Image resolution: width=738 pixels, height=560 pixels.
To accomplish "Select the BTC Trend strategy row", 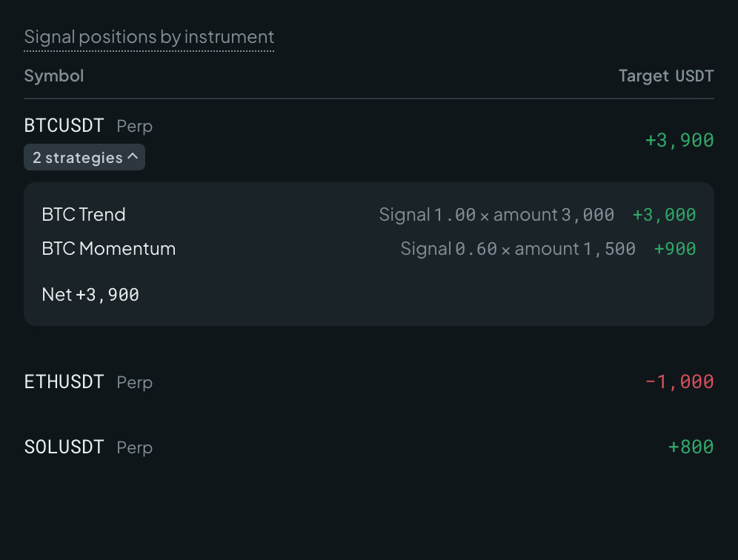I will click(x=369, y=215).
